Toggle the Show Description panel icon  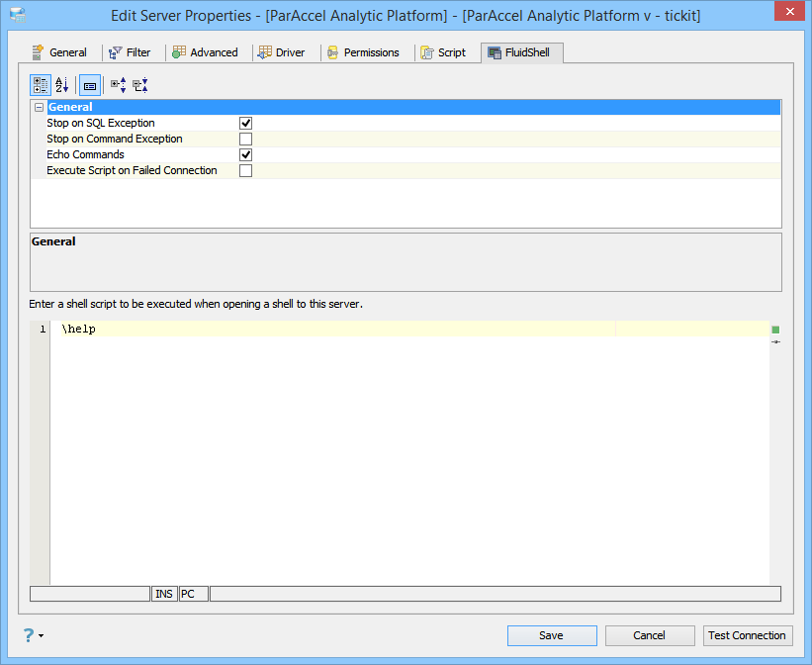point(90,85)
